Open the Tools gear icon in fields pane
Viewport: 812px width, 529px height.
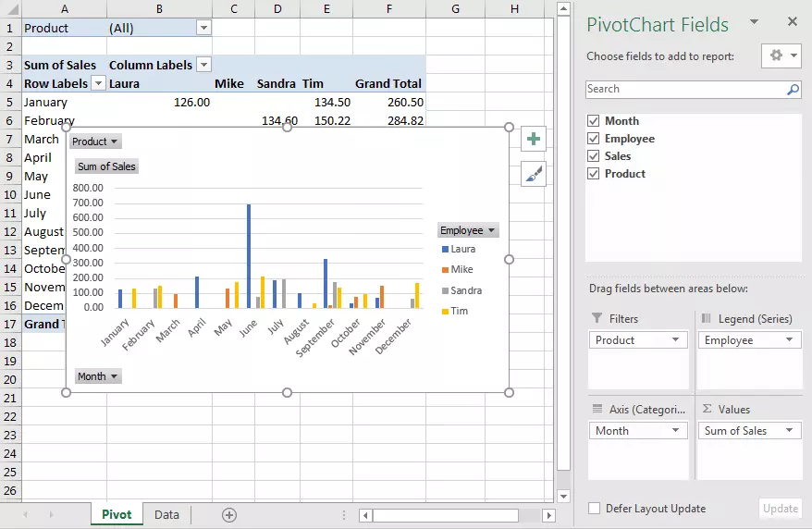click(781, 55)
